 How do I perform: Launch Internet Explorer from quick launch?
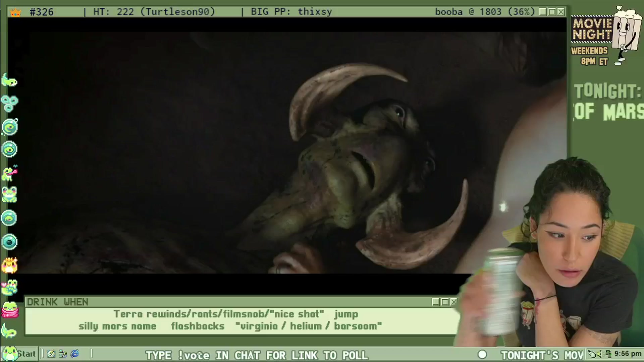click(x=74, y=354)
